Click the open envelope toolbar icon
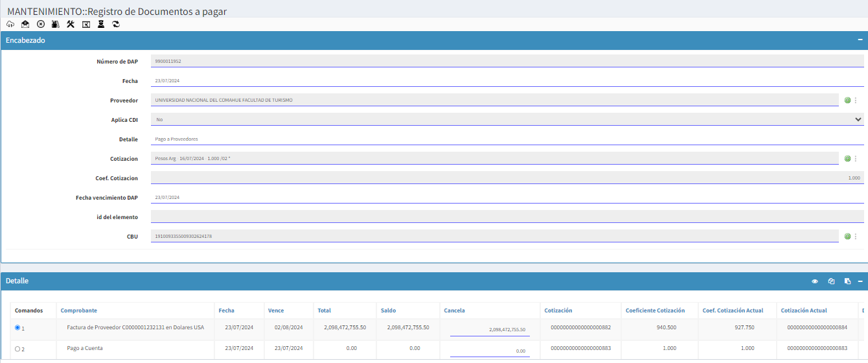Viewport: 868px width, 363px height. pos(25,24)
